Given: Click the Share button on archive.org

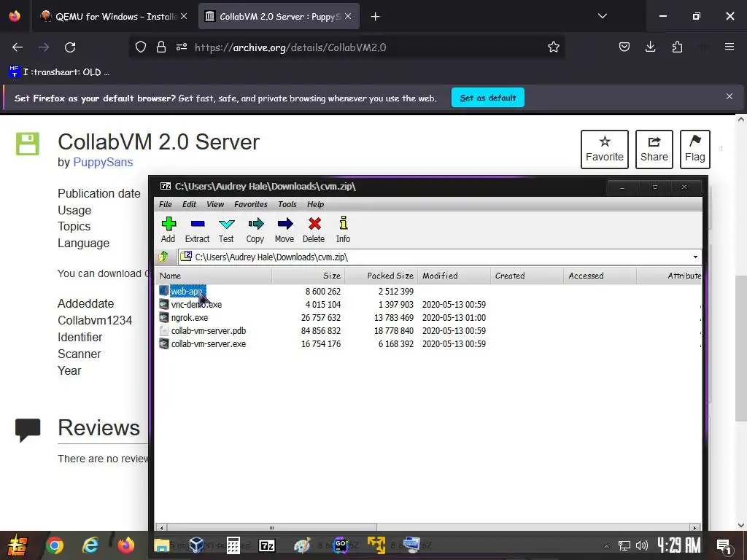Looking at the screenshot, I should pyautogui.click(x=654, y=149).
